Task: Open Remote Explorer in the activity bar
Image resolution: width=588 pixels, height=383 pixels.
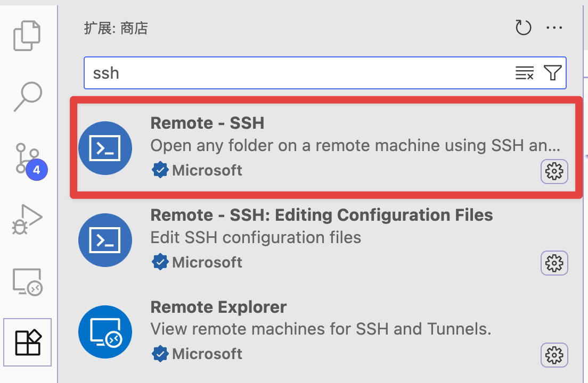Action: 27,281
